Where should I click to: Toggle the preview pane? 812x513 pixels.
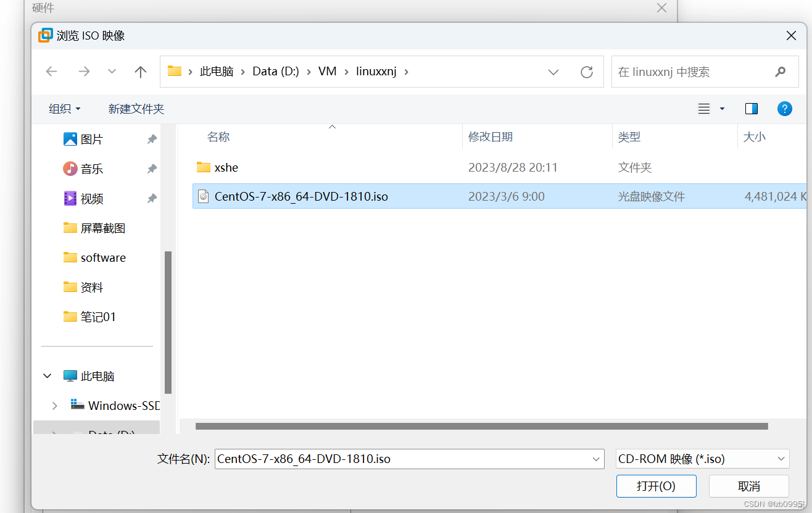point(752,109)
